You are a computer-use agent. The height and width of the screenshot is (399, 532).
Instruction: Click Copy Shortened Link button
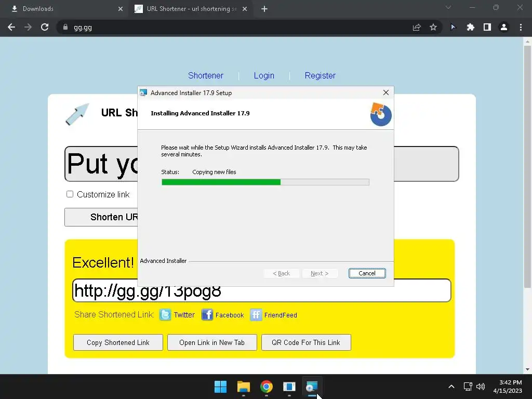(118, 342)
